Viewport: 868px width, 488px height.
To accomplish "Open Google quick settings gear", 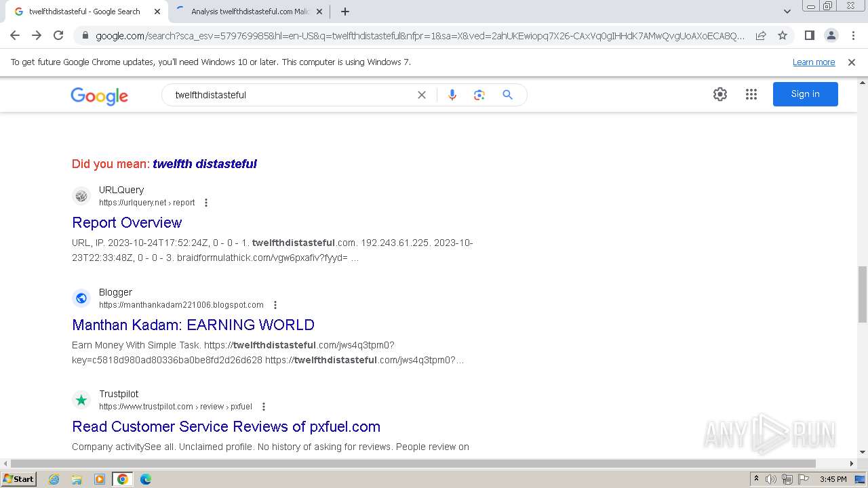I will [x=720, y=94].
